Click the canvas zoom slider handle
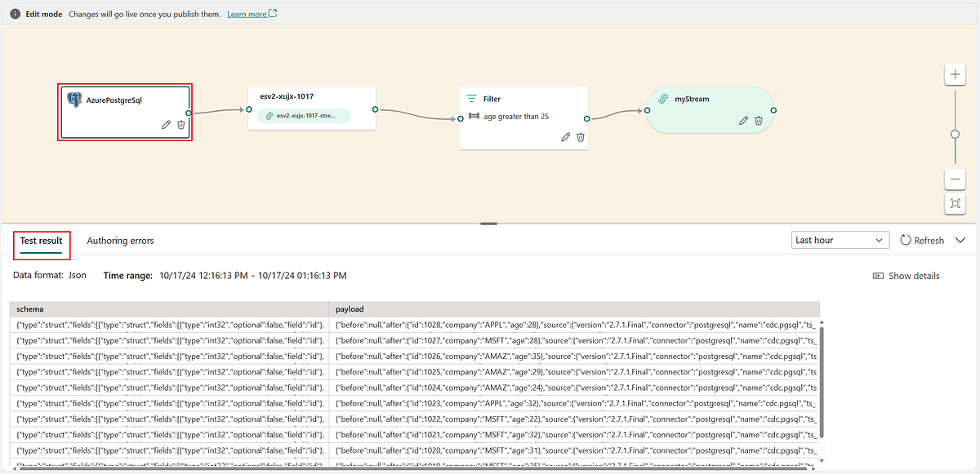The width and height of the screenshot is (980, 474). pos(955,135)
